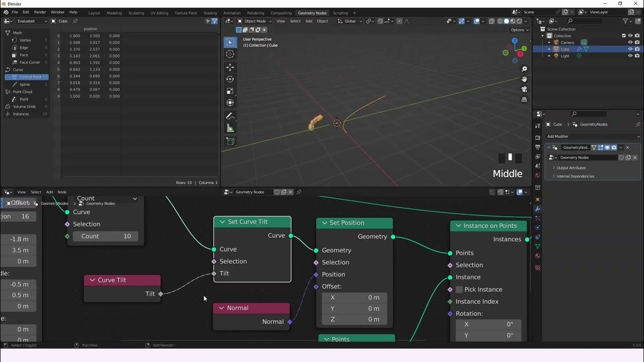Toggle camera view gizmo icon
This screenshot has height=362, width=644.
524,89
